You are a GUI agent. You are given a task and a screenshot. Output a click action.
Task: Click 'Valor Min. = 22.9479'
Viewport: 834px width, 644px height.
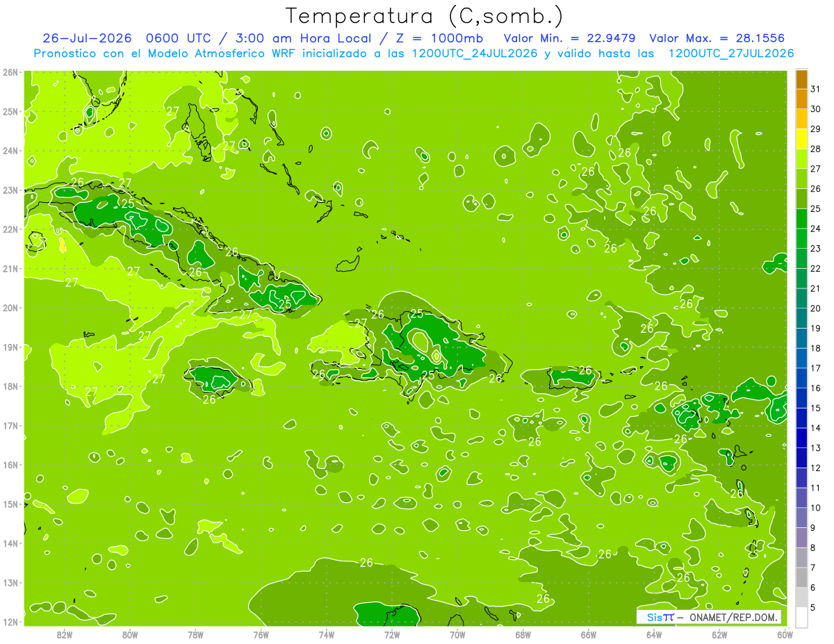569,38
